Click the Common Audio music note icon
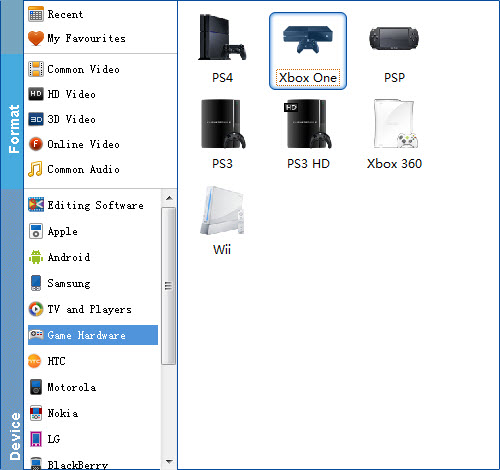The height and width of the screenshot is (470, 500). pos(35,169)
